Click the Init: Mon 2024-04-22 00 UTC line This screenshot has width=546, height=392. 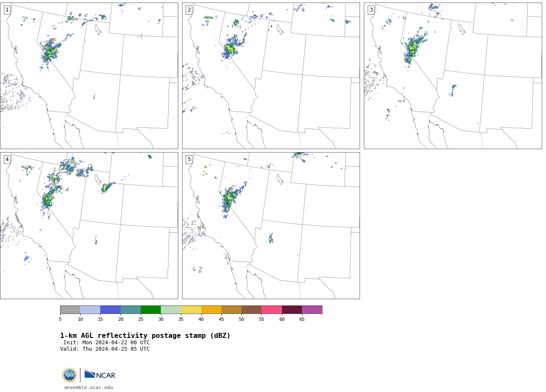[x=107, y=343]
